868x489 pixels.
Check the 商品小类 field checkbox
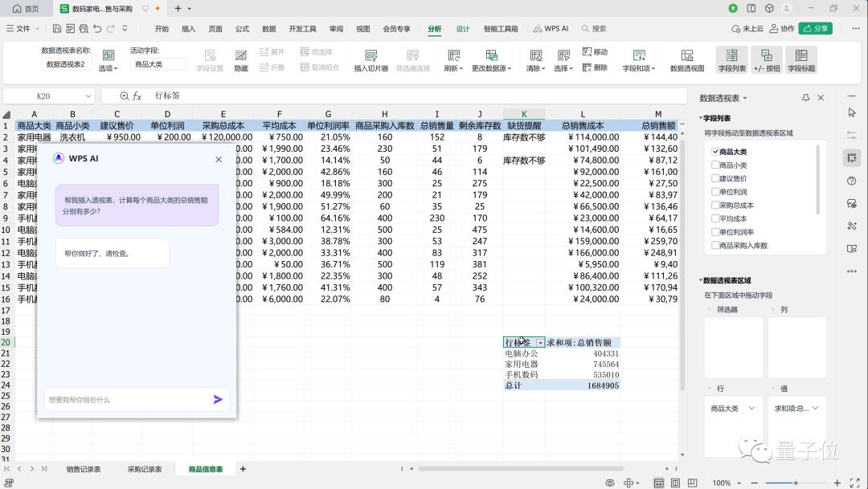tap(716, 165)
